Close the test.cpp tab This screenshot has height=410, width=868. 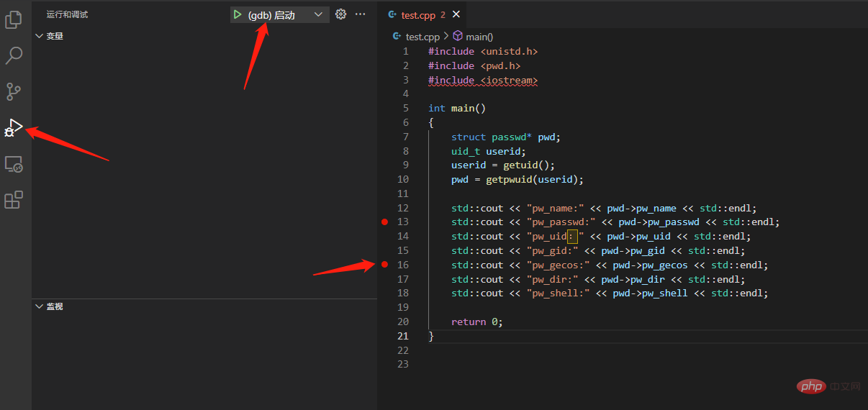[456, 14]
